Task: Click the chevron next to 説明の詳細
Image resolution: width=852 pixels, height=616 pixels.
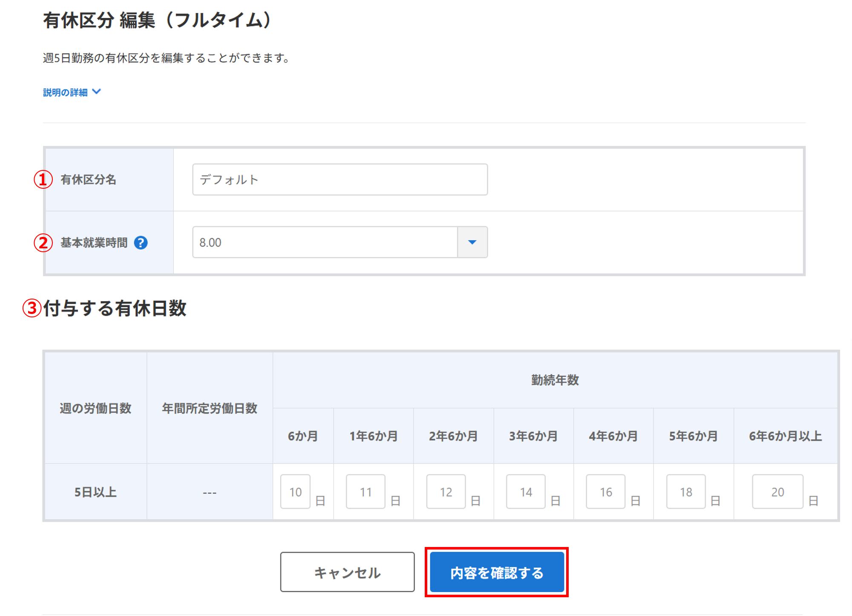Action: (x=97, y=92)
